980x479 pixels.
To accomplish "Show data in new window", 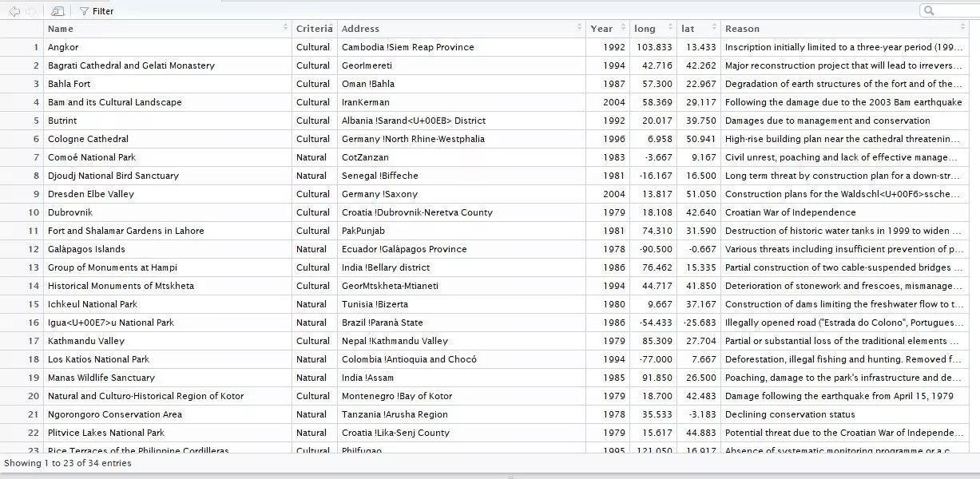I will point(57,11).
